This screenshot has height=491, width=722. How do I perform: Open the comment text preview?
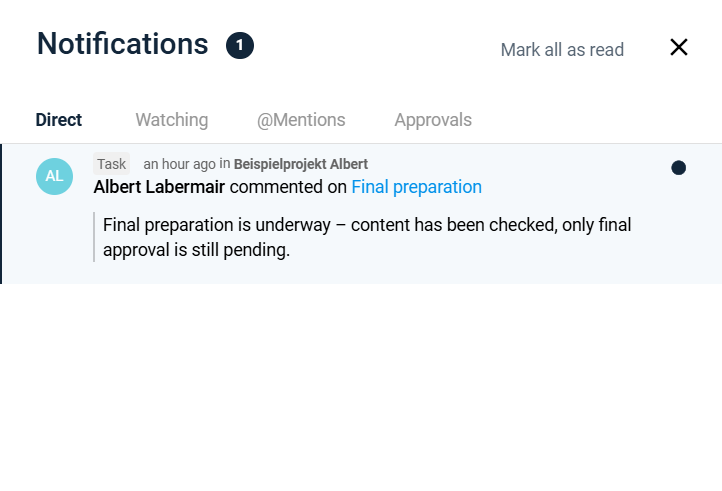tap(366, 237)
